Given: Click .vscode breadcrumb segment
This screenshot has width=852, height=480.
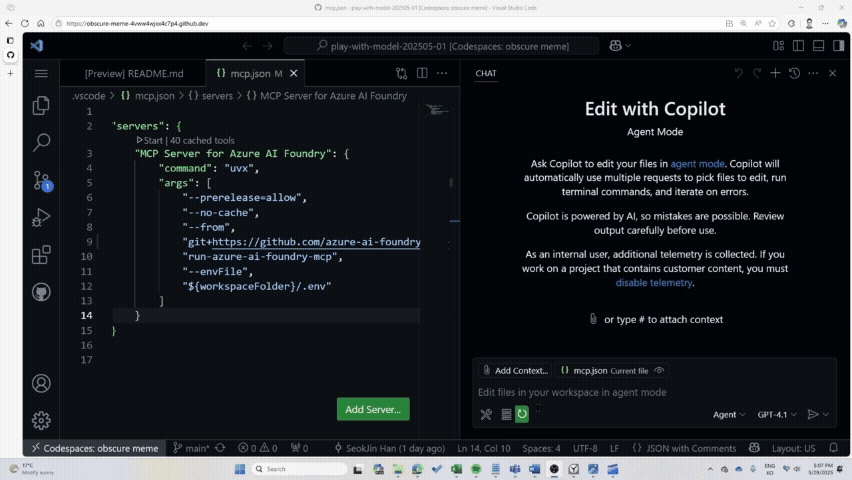Looking at the screenshot, I should [x=89, y=96].
